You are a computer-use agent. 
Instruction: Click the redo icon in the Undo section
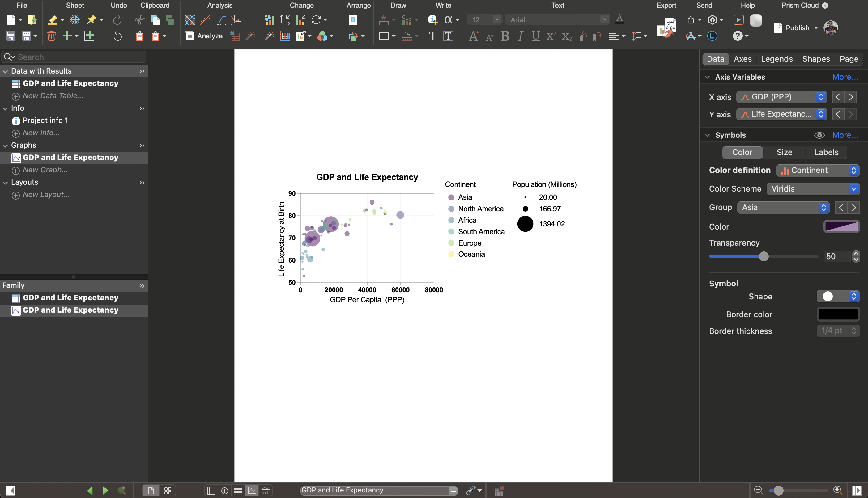click(x=117, y=20)
